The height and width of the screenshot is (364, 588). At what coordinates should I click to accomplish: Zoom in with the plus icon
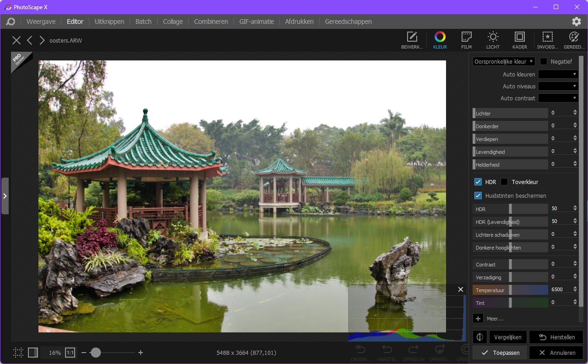pyautogui.click(x=141, y=353)
